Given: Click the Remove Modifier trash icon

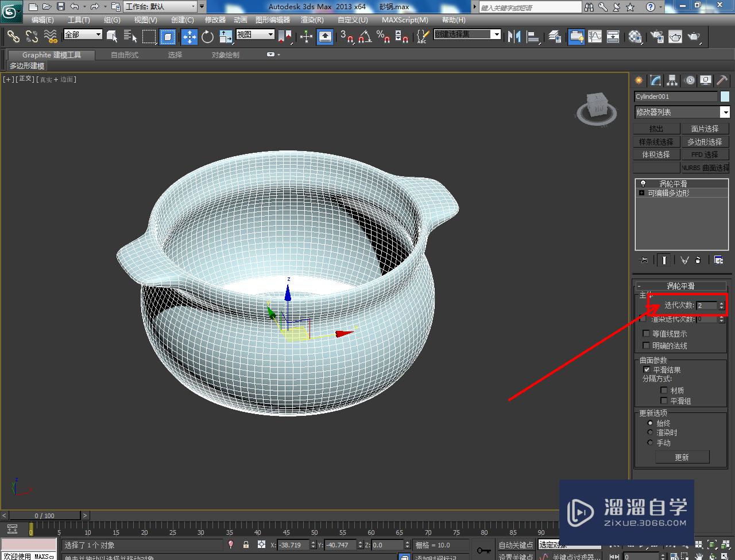Looking at the screenshot, I should (x=698, y=260).
